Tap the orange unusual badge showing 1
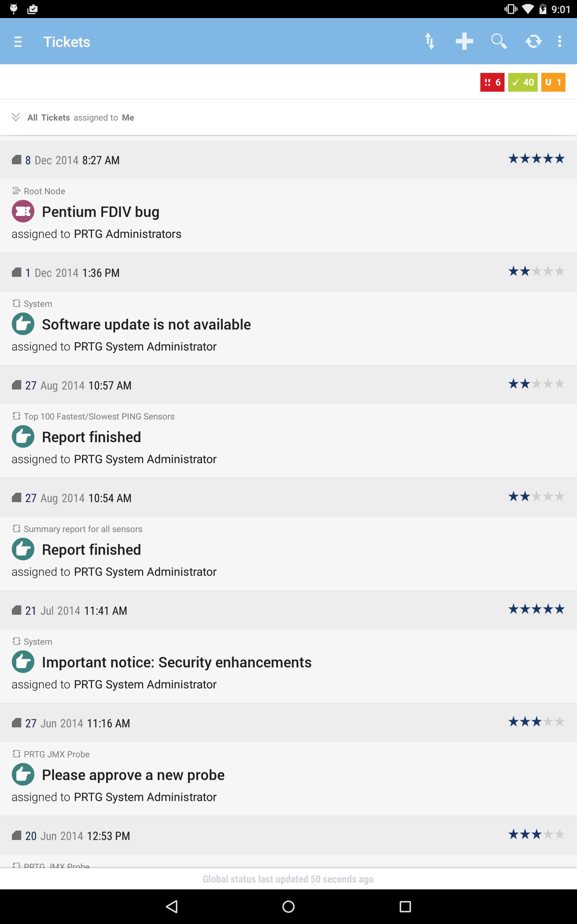Viewport: 577px width, 924px height. (553, 82)
